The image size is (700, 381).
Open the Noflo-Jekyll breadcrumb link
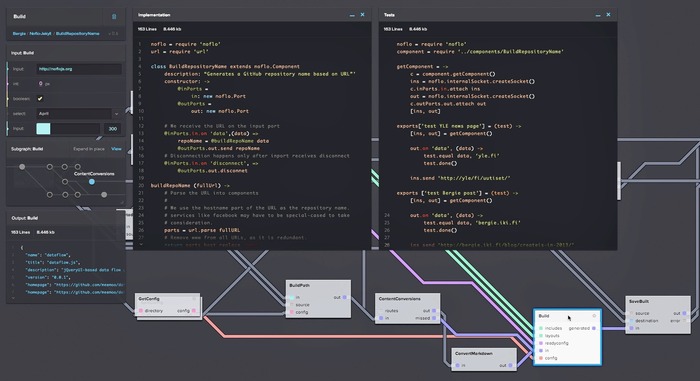tap(41, 33)
